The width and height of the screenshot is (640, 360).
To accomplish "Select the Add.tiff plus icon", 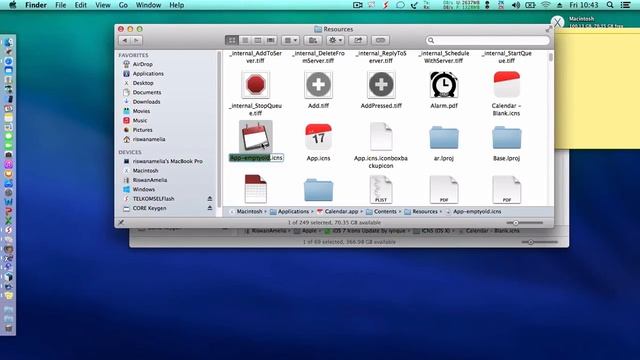I will pyautogui.click(x=318, y=84).
